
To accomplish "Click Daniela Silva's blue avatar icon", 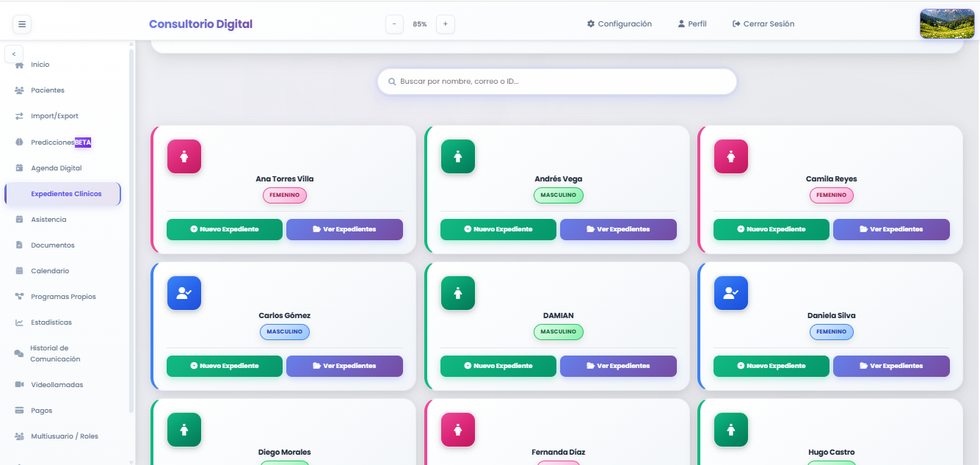I will pos(731,293).
